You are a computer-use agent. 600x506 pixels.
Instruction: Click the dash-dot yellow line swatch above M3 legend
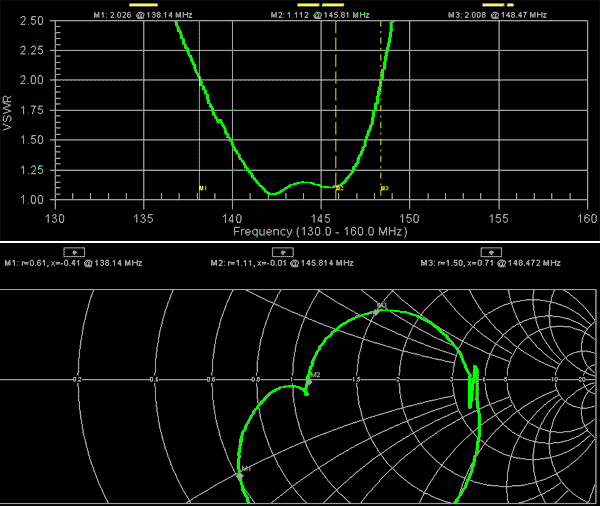point(498,5)
